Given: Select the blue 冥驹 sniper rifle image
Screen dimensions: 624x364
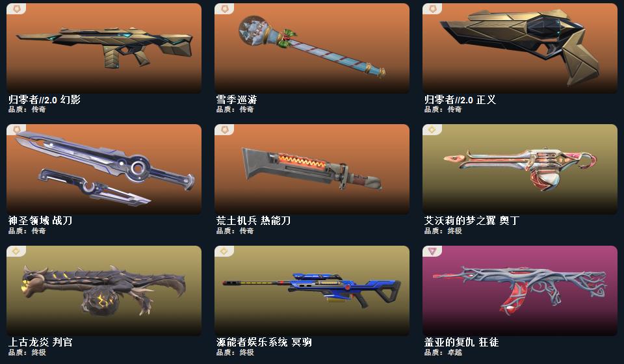Looking at the screenshot, I should click(x=311, y=290).
